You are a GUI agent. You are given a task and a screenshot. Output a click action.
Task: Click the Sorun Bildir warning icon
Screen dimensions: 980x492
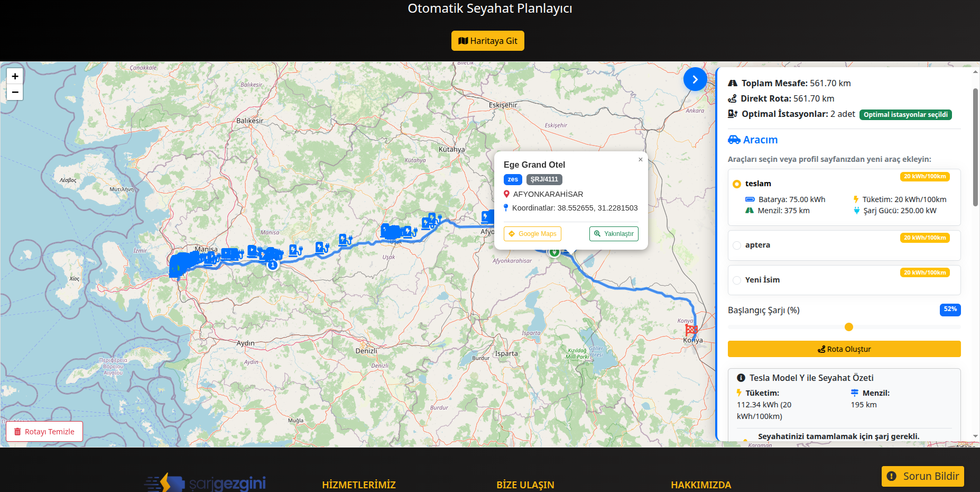click(x=891, y=476)
